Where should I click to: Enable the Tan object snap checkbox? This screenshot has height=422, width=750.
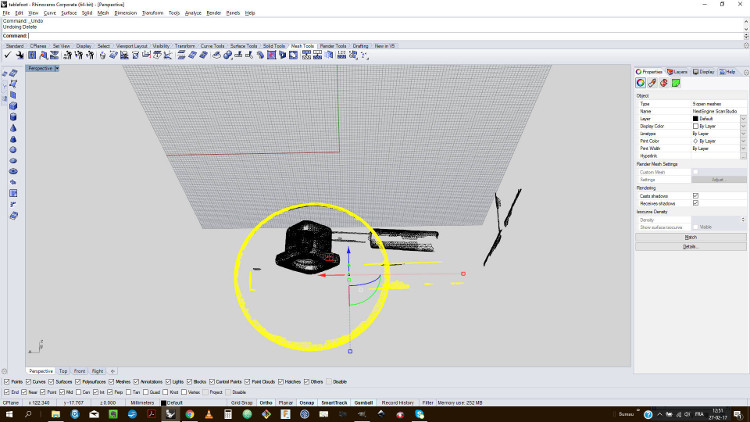128,392
